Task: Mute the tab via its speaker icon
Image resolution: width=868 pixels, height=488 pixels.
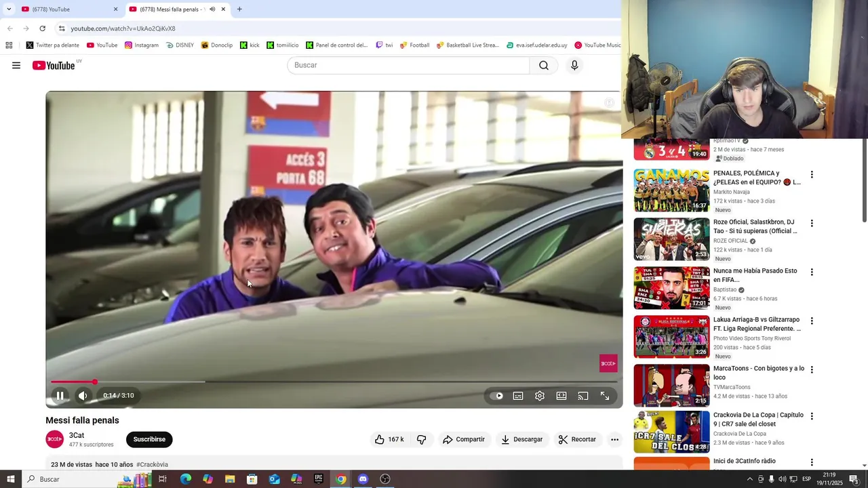Action: coord(212,9)
